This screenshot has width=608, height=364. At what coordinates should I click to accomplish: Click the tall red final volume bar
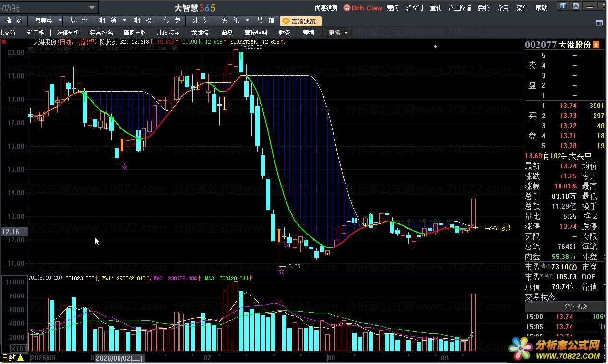[473, 322]
